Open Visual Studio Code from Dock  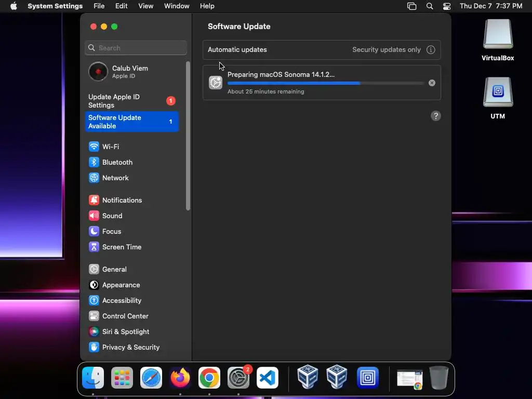point(268,378)
